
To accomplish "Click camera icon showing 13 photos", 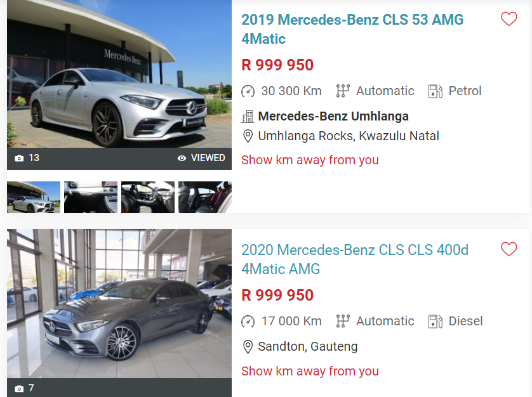I will point(19,158).
